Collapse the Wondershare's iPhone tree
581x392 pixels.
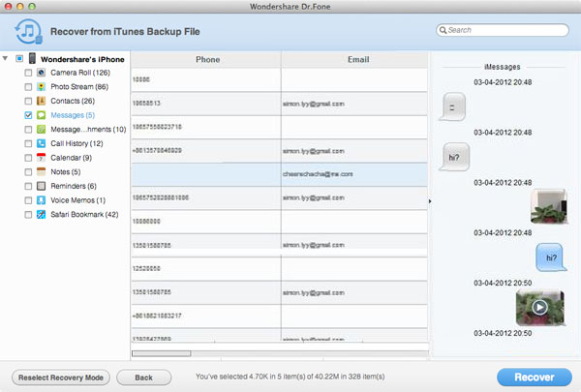pos(5,58)
